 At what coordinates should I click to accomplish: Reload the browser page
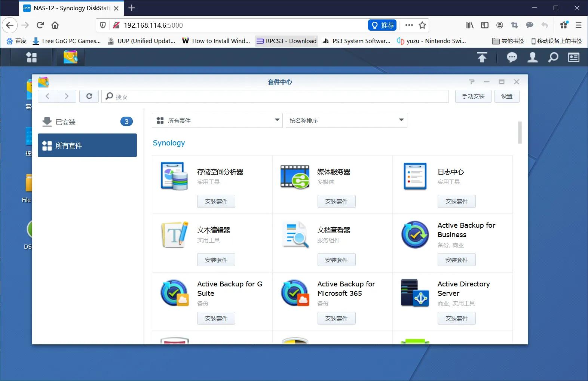(x=40, y=25)
